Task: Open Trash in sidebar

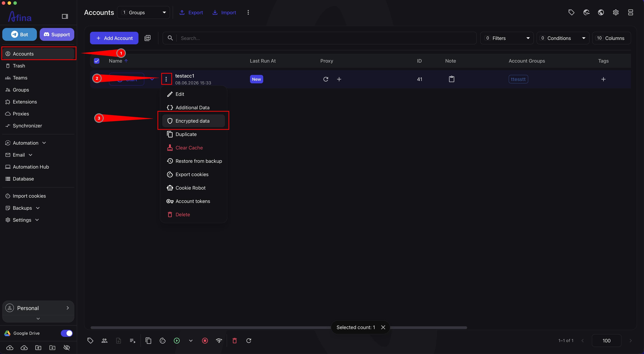Action: pos(38,66)
